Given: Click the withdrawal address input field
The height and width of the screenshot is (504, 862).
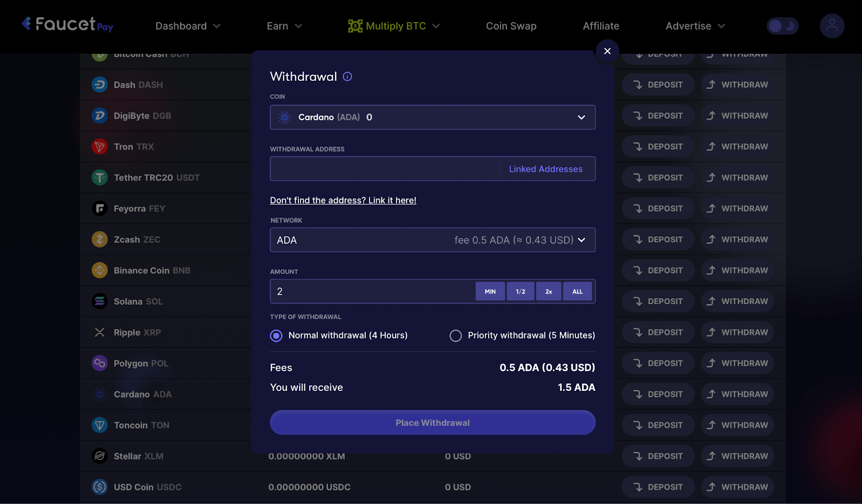Looking at the screenshot, I should [385, 169].
